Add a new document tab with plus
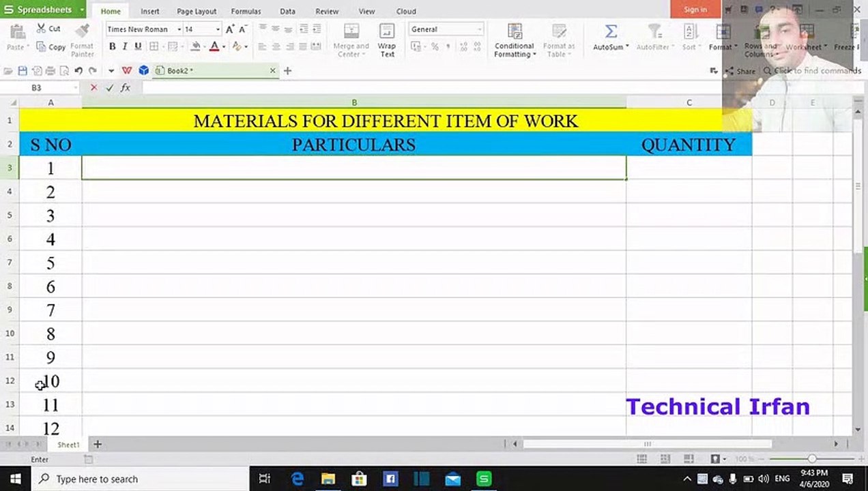 [x=287, y=70]
